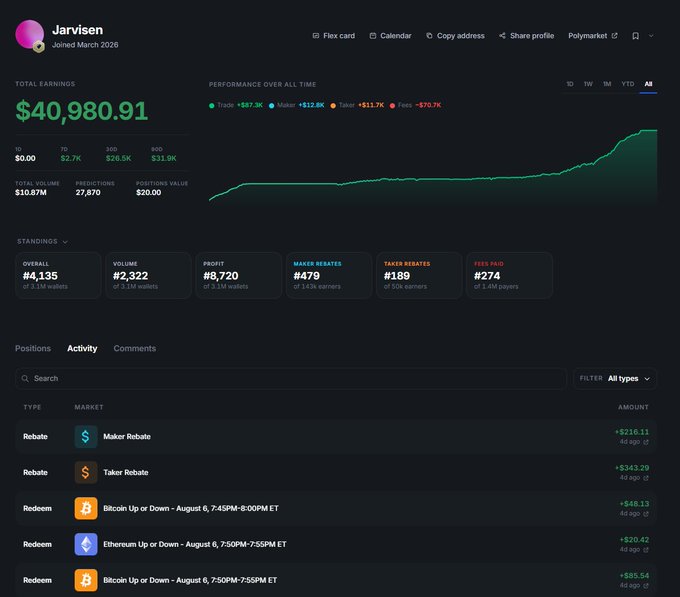Click the AMOUNT column header

tap(633, 407)
